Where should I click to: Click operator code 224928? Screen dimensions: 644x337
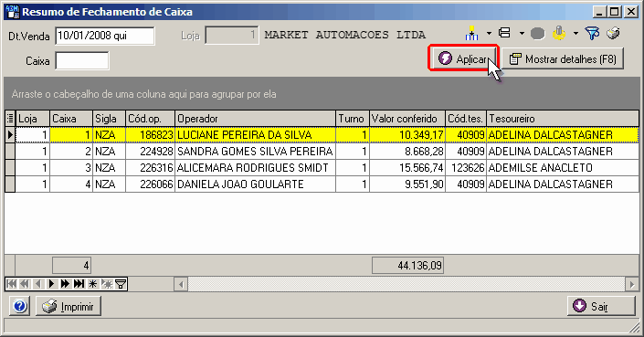tap(151, 151)
